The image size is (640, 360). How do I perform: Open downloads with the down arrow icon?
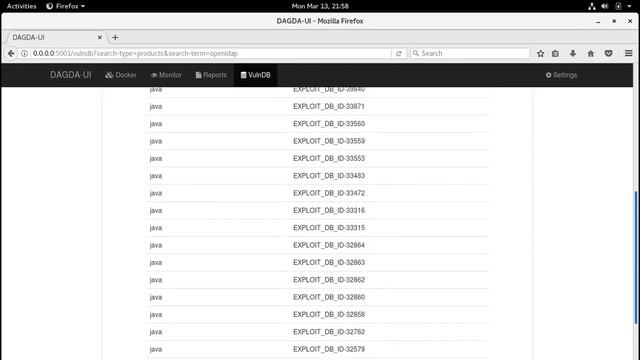(x=573, y=53)
